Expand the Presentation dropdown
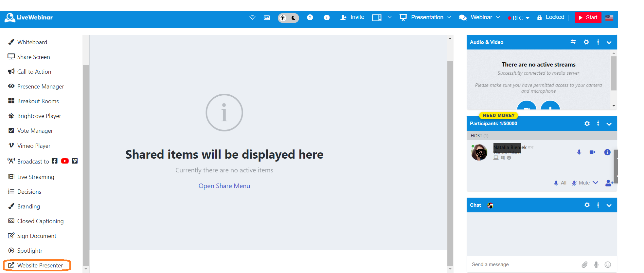The height and width of the screenshot is (273, 644). [425, 17]
